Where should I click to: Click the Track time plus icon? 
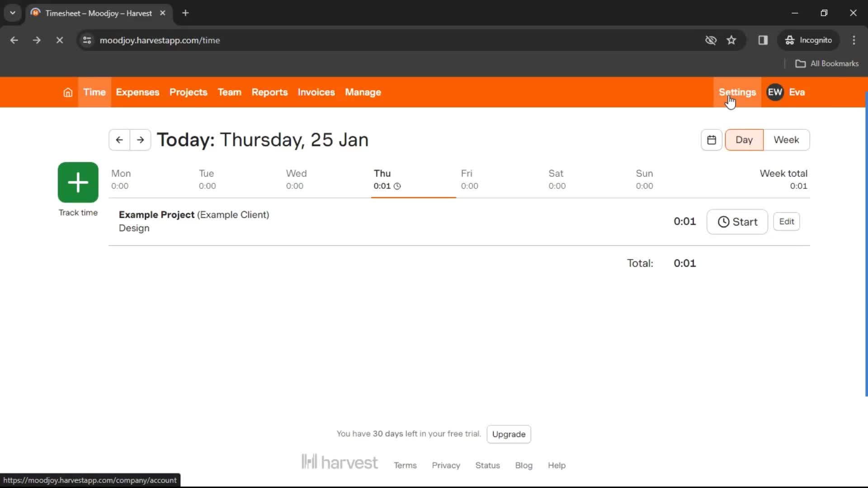click(x=78, y=183)
